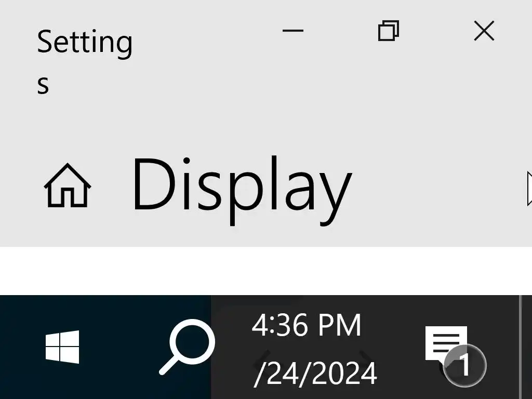Viewport: 532px width, 399px height.
Task: Click the Display page heading
Action: click(x=243, y=190)
